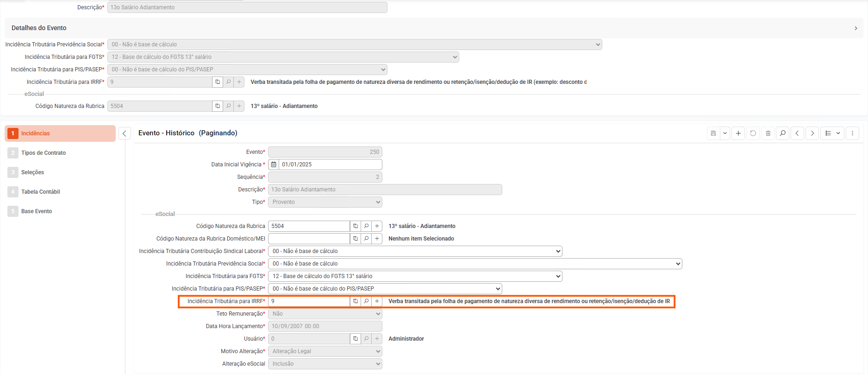Open the list view dropdown in the toolbar
Viewport: 868px width, 374px height.
833,133
